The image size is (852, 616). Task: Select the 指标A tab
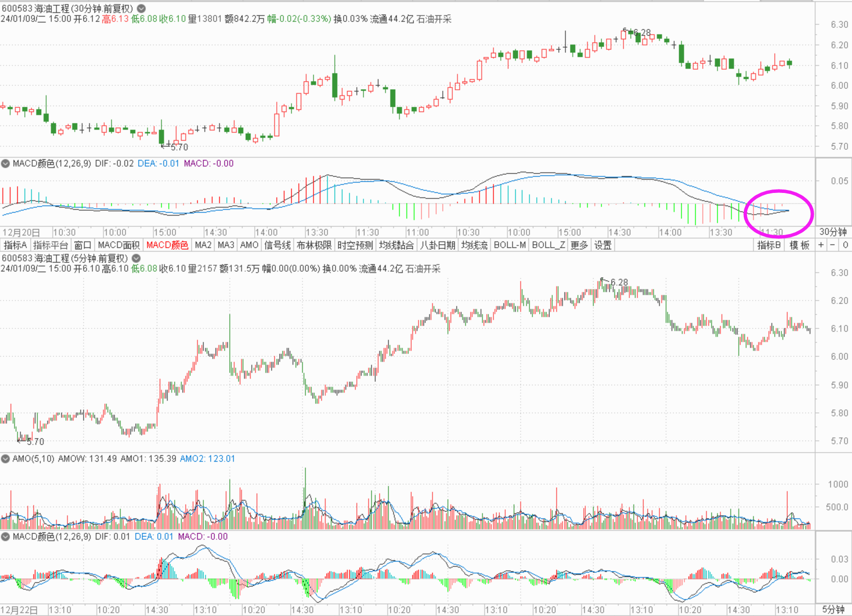coord(15,245)
